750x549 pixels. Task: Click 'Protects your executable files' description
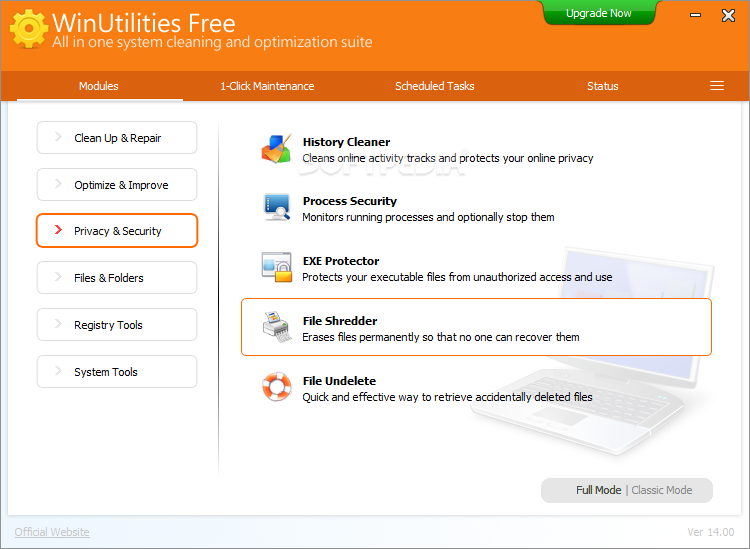(x=457, y=277)
